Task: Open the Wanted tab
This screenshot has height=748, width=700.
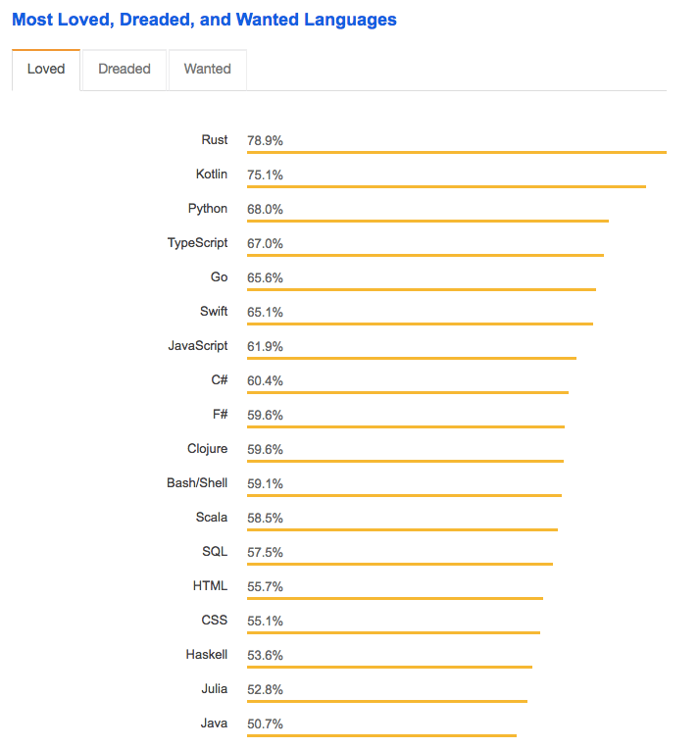Action: [208, 70]
